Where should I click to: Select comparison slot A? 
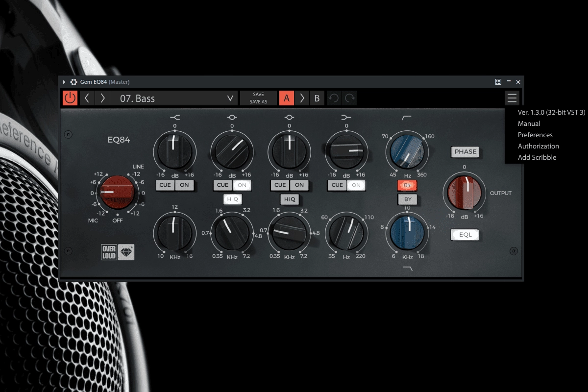click(x=287, y=98)
